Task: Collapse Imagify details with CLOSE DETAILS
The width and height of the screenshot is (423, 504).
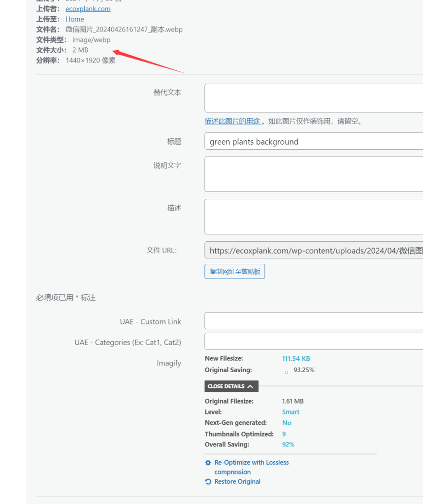Action: [231, 386]
